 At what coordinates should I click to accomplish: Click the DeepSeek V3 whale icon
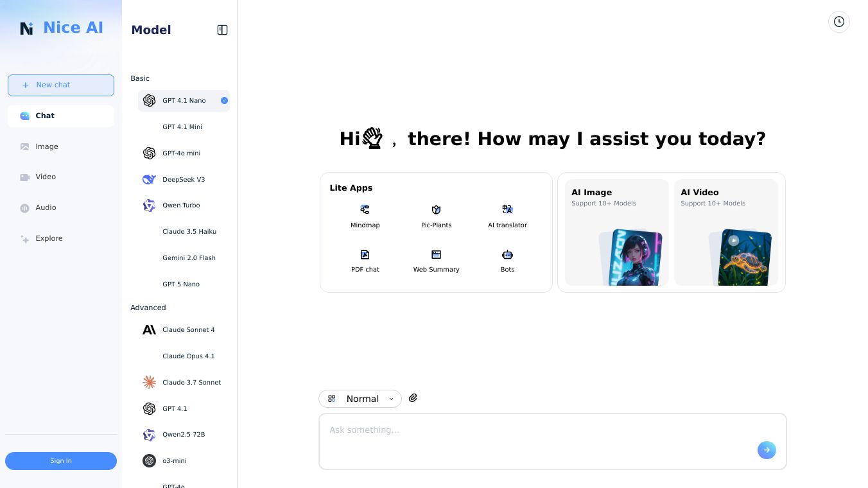(x=150, y=179)
